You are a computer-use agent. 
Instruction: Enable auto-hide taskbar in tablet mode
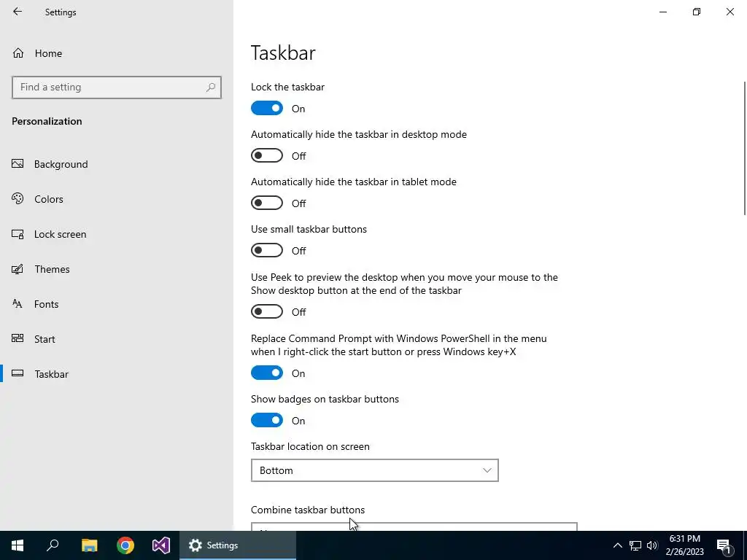click(x=267, y=203)
